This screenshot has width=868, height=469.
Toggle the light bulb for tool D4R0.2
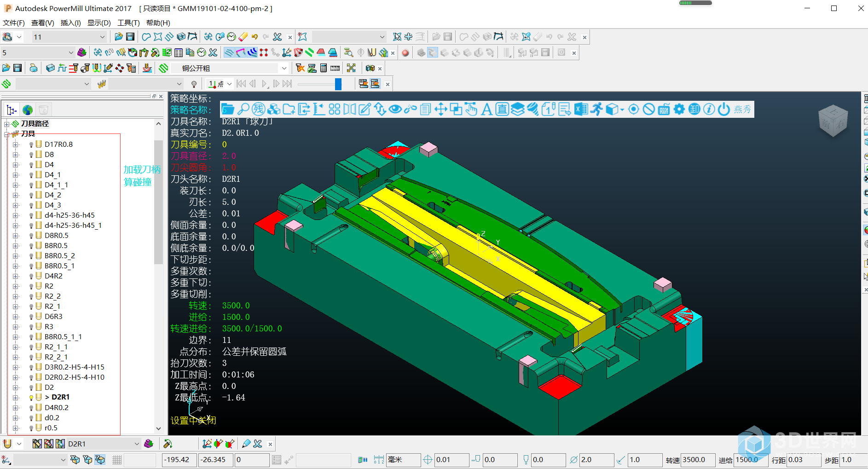tap(31, 408)
